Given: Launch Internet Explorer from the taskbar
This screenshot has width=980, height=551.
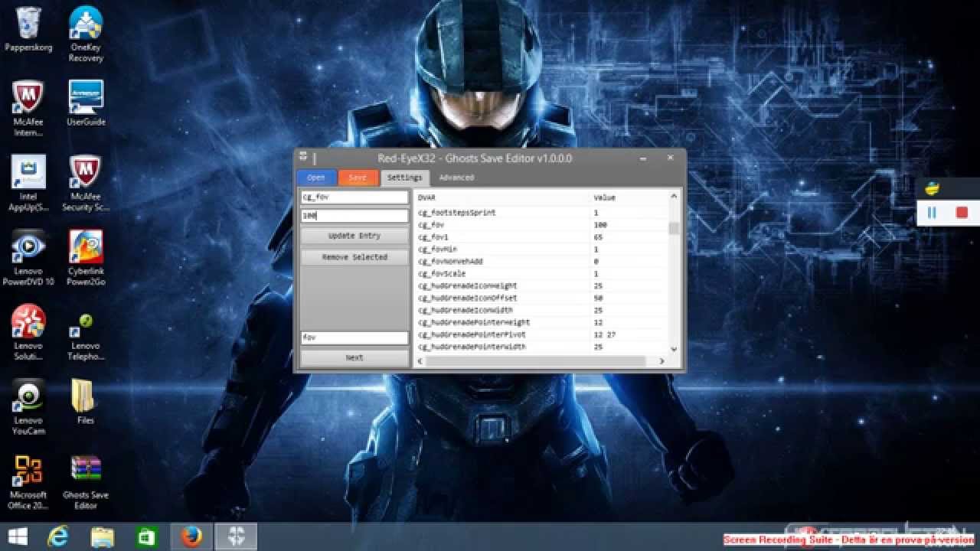Looking at the screenshot, I should (x=58, y=536).
